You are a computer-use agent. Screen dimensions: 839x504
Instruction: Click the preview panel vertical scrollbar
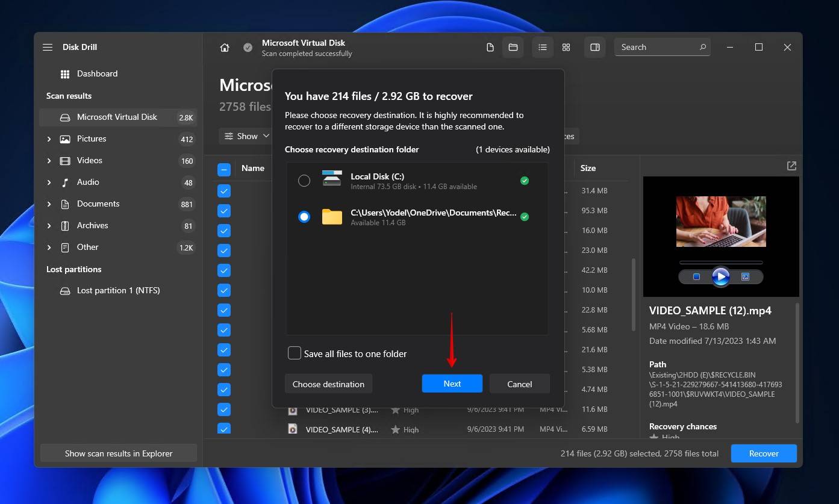point(798,362)
